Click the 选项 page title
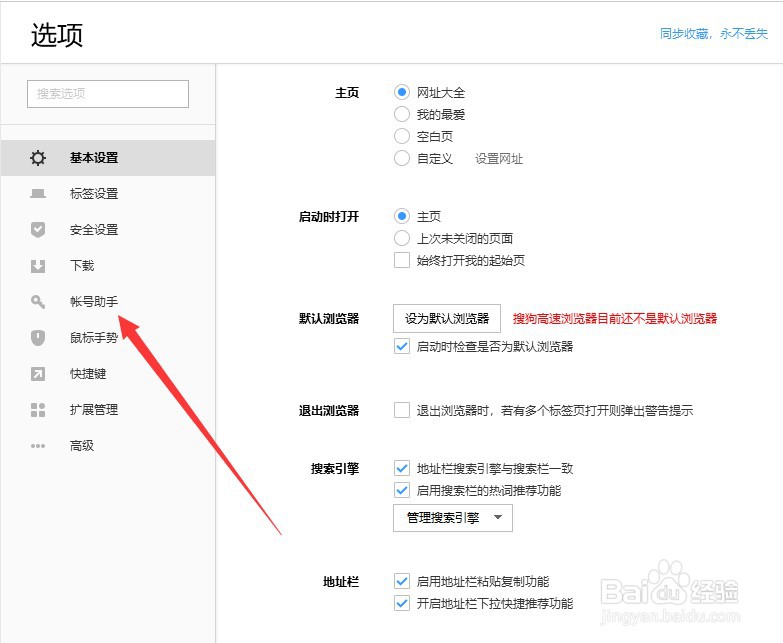The width and height of the screenshot is (783, 643). pyautogui.click(x=57, y=35)
